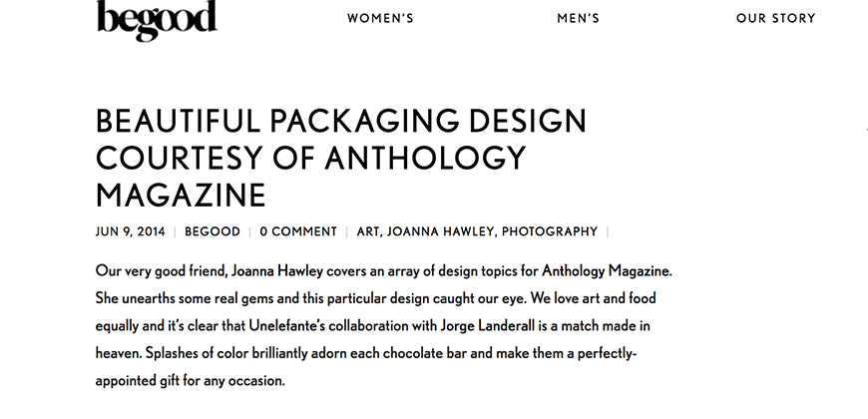Select the JOANNA HAWLEY category tag
This screenshot has height=419, width=868.
click(440, 231)
